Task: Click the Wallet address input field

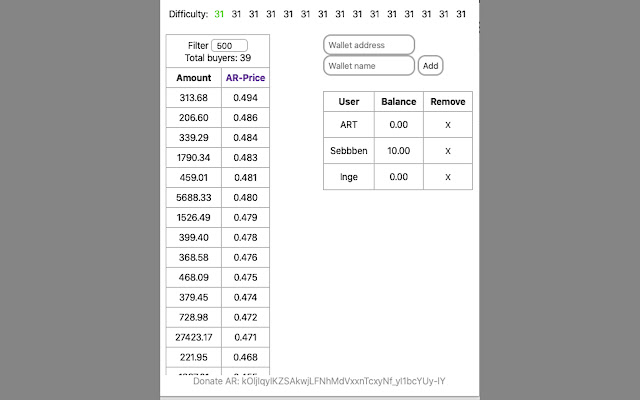Action: point(368,45)
